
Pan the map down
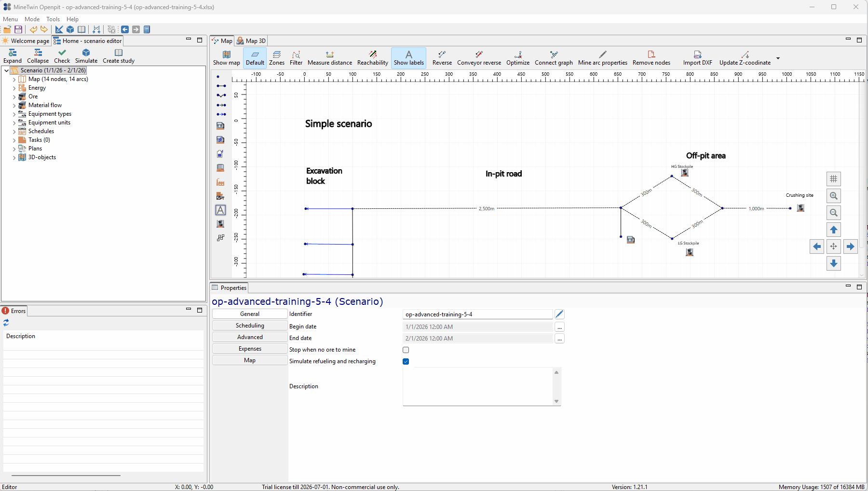tap(833, 263)
